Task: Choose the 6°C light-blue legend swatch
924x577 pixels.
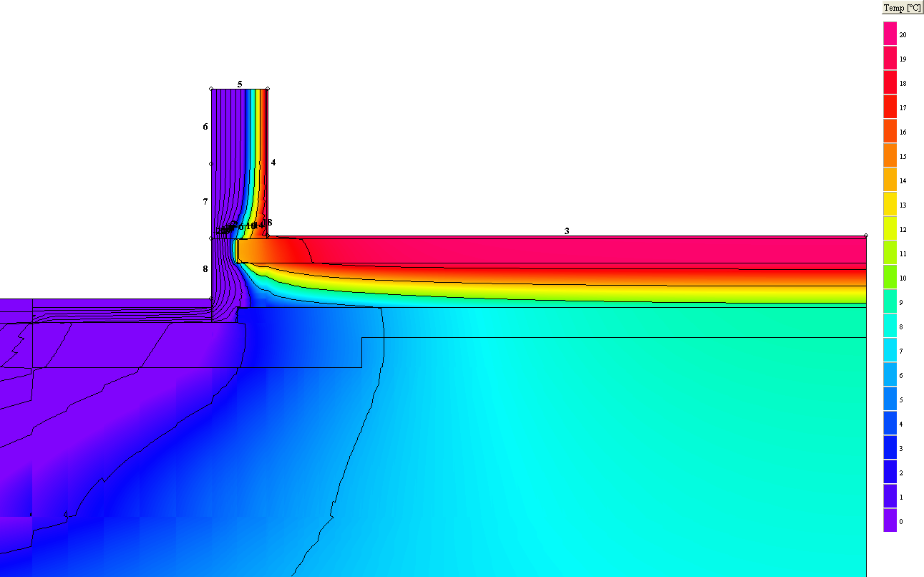Action: 890,374
